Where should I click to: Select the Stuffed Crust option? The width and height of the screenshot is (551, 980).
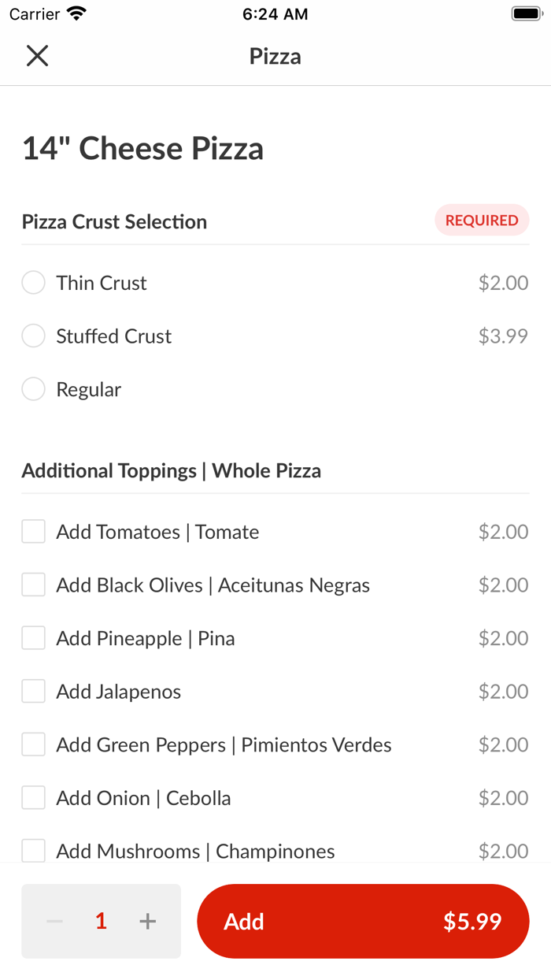coord(33,336)
